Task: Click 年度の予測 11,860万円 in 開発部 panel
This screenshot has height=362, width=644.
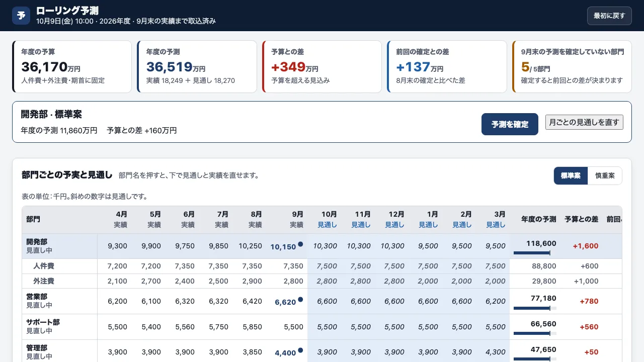Action: point(59,130)
